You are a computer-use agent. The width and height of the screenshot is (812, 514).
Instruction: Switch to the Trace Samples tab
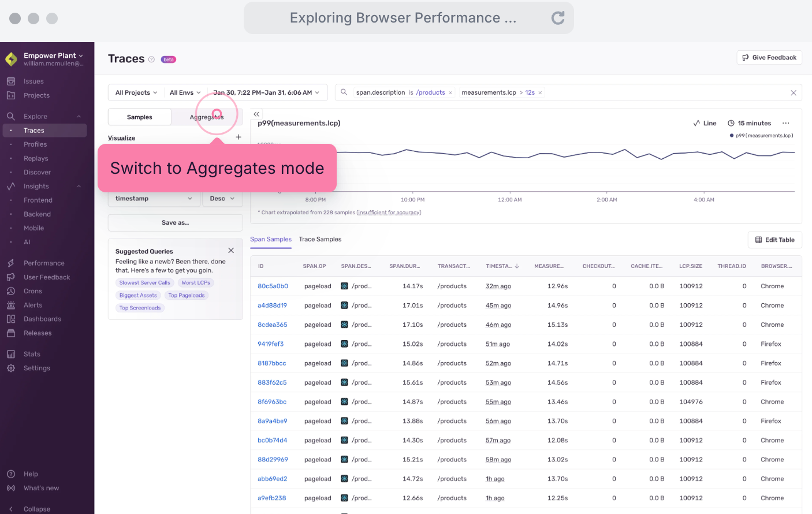tap(320, 239)
